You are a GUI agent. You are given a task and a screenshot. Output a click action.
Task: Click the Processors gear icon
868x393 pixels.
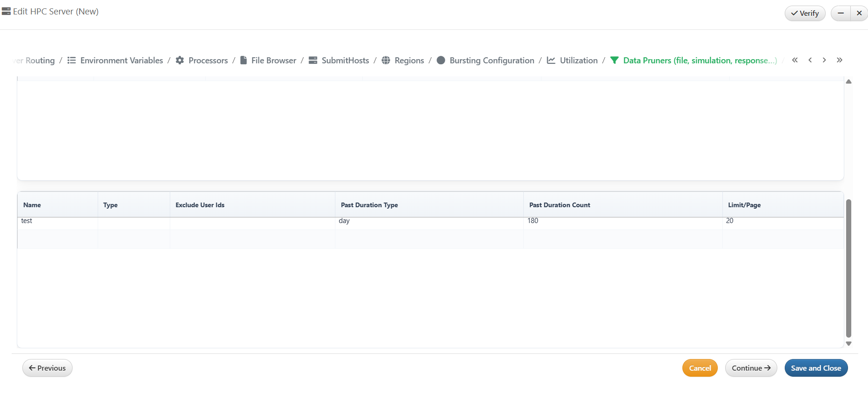click(180, 61)
